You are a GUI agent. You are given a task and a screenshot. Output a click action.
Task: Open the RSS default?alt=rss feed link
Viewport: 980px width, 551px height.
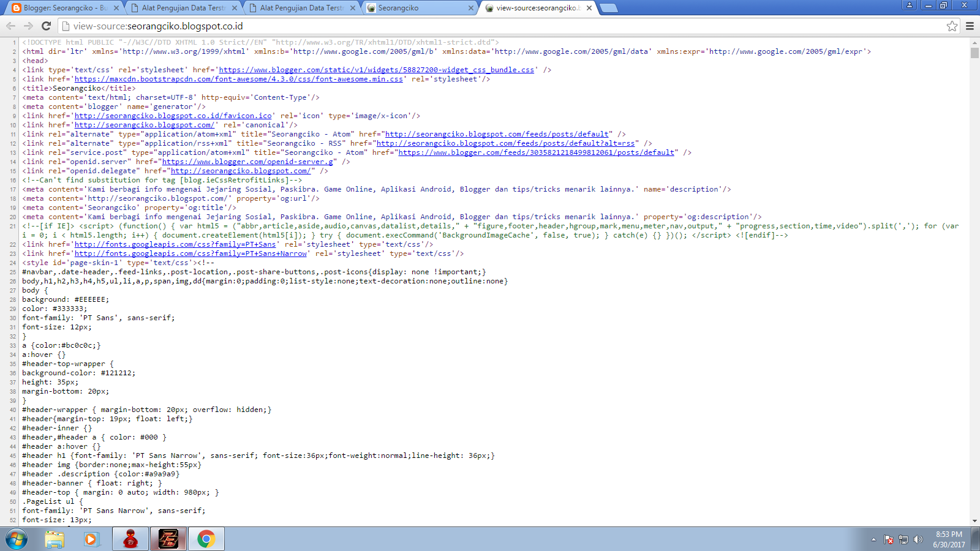pyautogui.click(x=506, y=143)
